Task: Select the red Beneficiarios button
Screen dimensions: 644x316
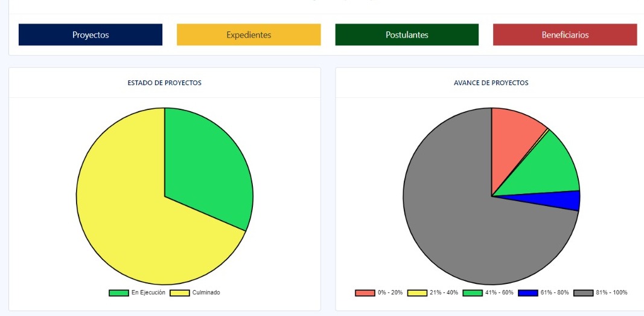Action: [565, 35]
